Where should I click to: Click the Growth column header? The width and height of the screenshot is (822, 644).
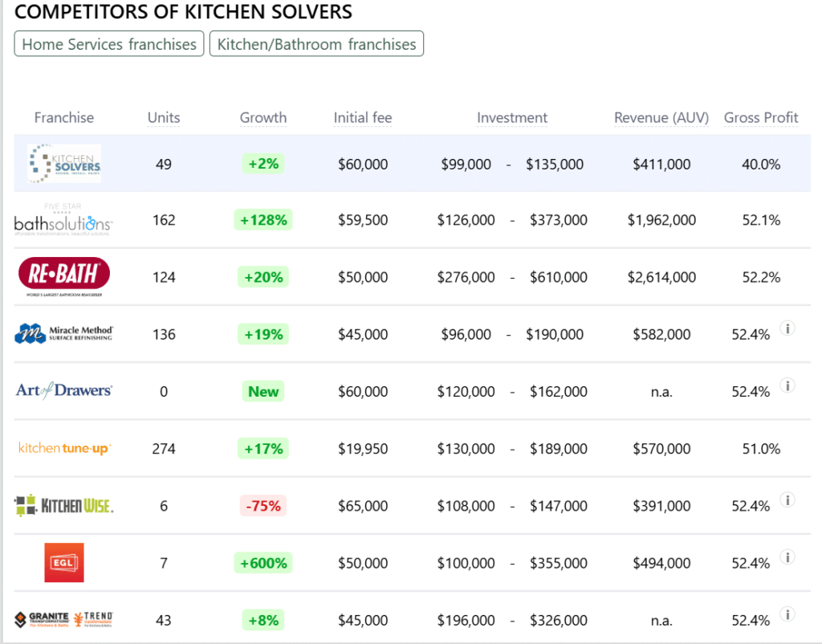coord(263,117)
